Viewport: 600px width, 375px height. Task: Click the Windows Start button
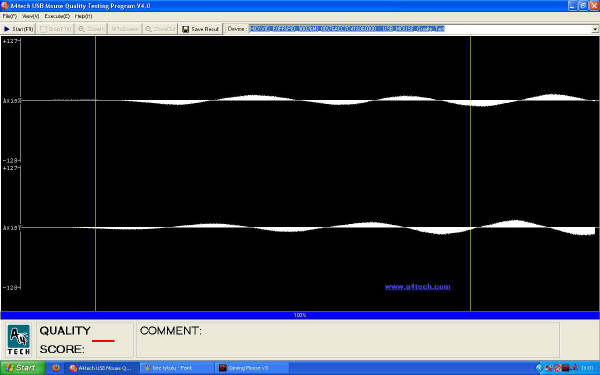22,368
